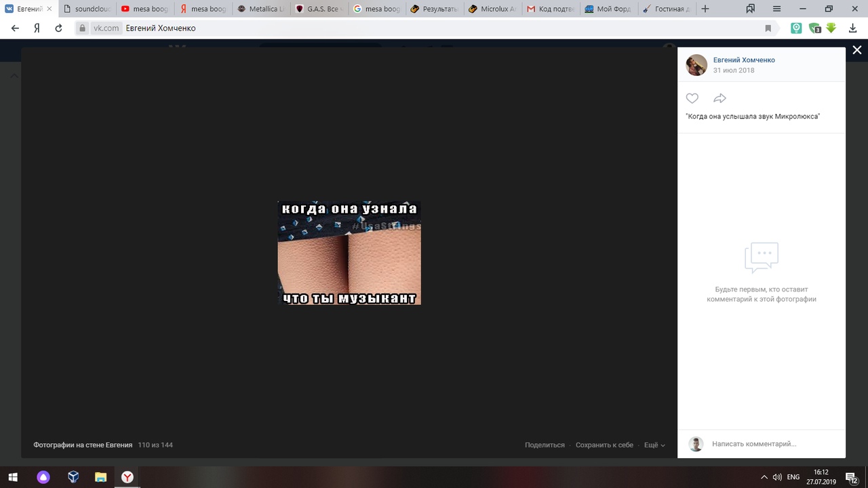868x488 pixels.
Task: Open Евгений Хомченко's profile name link
Action: click(x=744, y=60)
